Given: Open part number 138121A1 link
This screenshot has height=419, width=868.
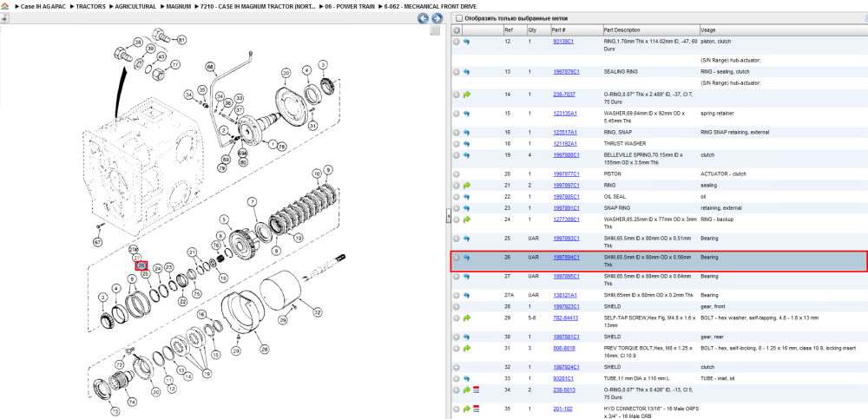Looking at the screenshot, I should point(565,295).
